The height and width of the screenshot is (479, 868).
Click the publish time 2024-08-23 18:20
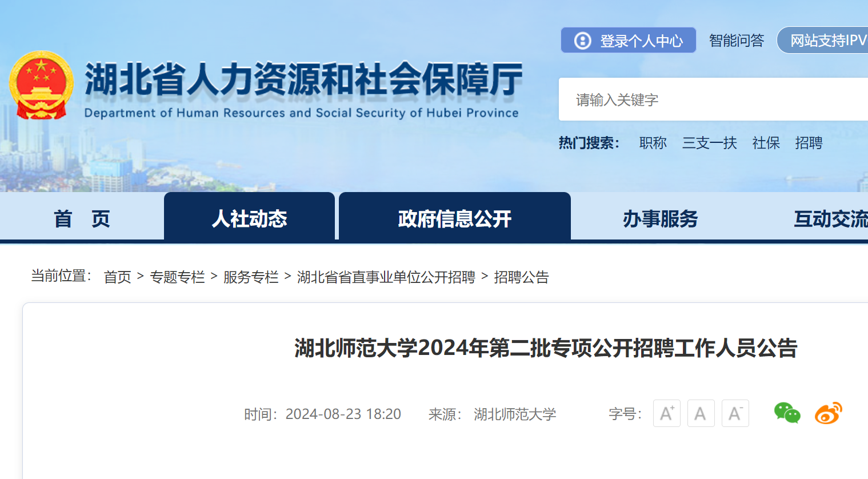pos(343,414)
